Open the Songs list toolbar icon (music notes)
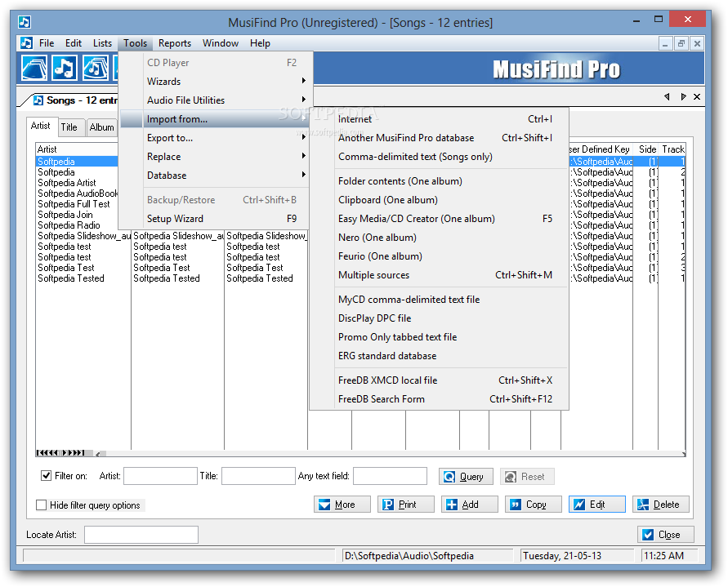Image resolution: width=728 pixels, height=587 pixels. (x=65, y=69)
